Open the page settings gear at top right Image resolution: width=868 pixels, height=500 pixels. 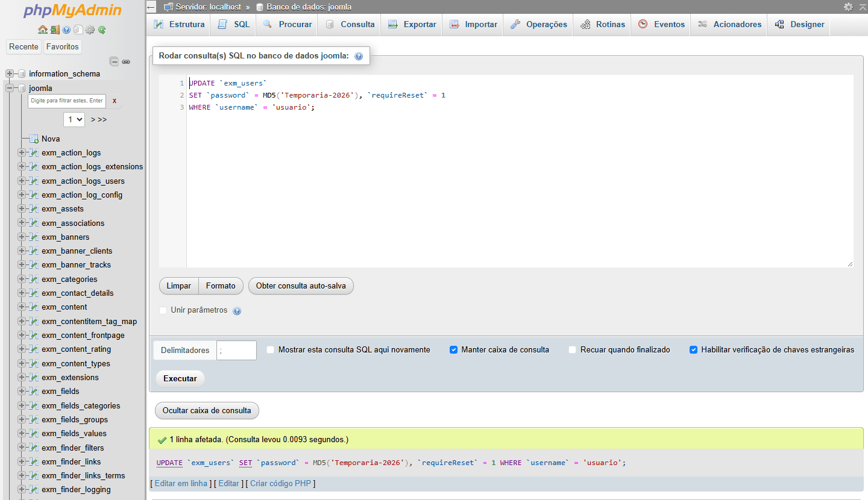(x=848, y=7)
